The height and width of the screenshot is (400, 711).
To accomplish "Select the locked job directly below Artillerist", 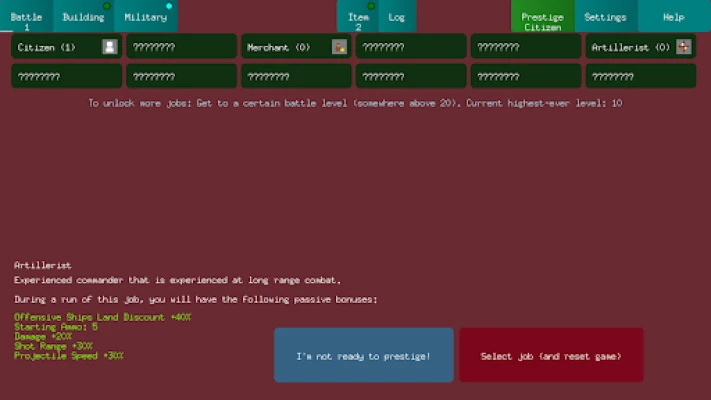I will point(640,76).
